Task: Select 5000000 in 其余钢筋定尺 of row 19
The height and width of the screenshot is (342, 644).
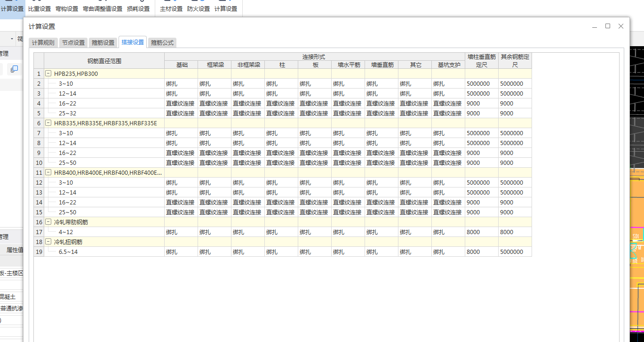Action: click(x=515, y=252)
